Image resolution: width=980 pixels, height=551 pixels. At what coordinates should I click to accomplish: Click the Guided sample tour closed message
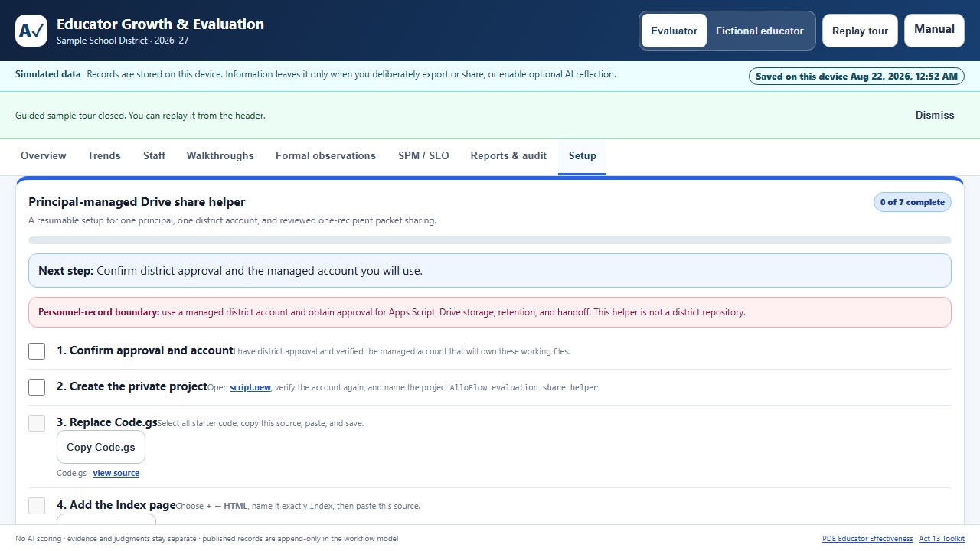click(140, 116)
